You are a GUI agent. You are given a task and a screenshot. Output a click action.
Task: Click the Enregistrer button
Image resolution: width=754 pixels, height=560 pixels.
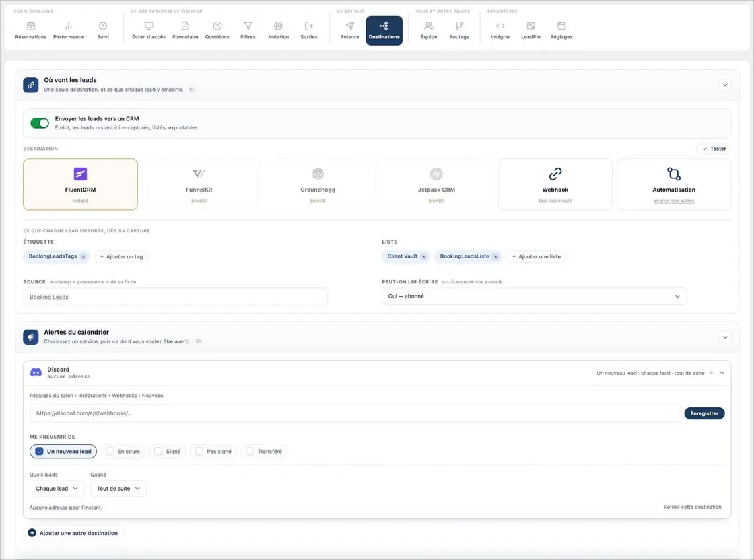point(704,413)
